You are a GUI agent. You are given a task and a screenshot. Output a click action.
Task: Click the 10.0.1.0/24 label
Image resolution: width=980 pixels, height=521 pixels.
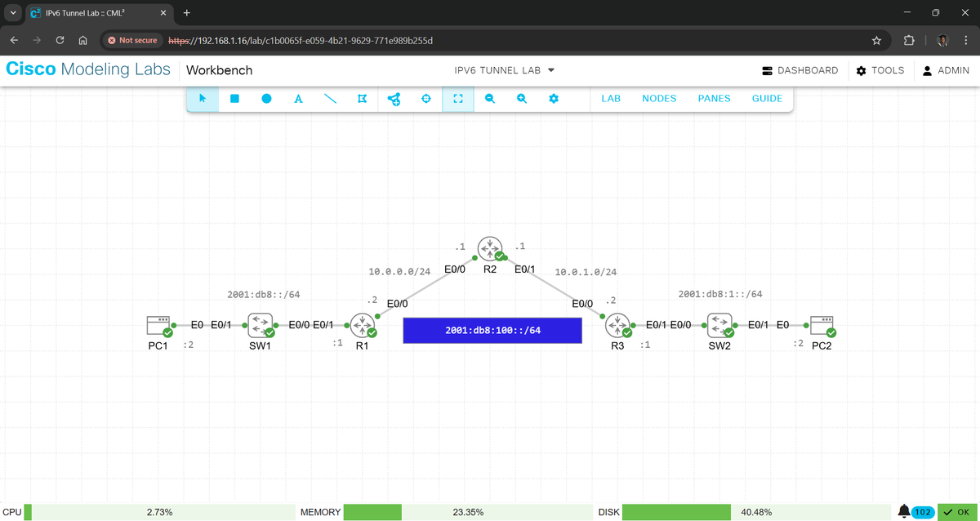(585, 272)
